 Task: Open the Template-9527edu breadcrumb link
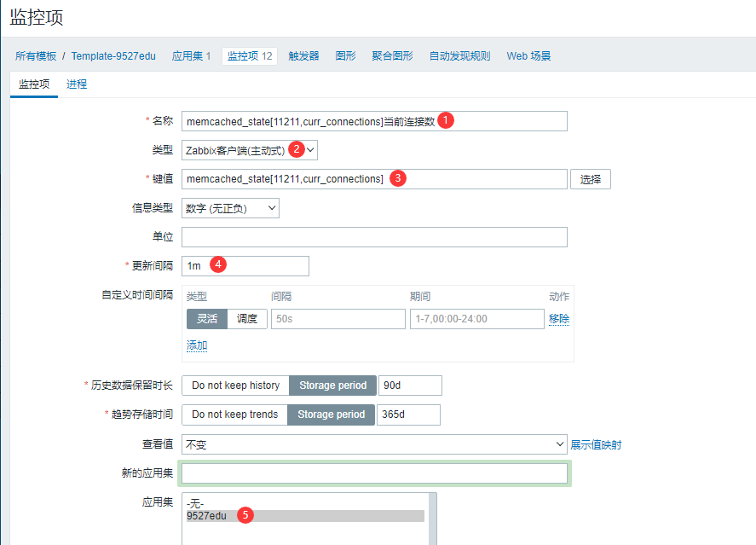pyautogui.click(x=113, y=56)
